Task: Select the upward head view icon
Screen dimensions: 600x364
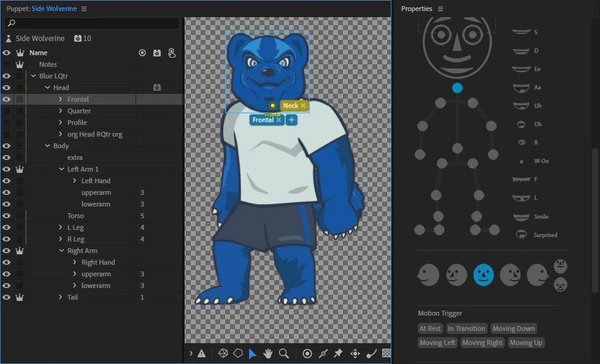Action: pos(560,266)
